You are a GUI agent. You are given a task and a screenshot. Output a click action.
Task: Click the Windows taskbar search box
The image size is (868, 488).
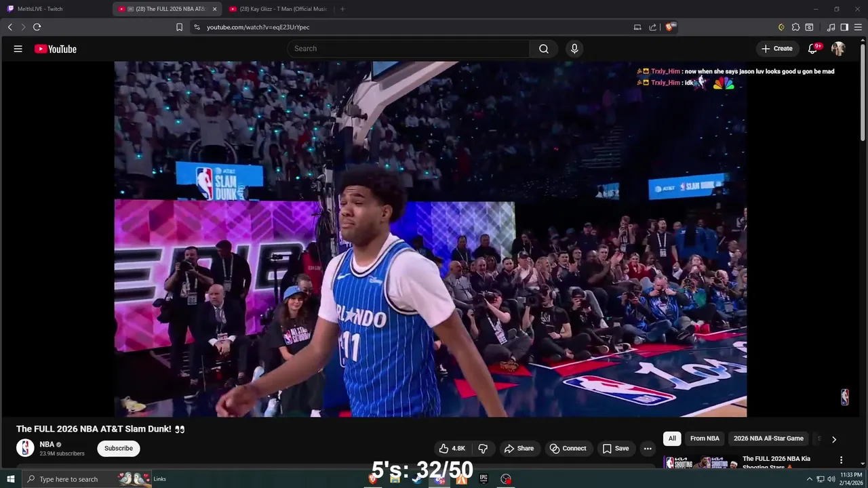point(87,479)
